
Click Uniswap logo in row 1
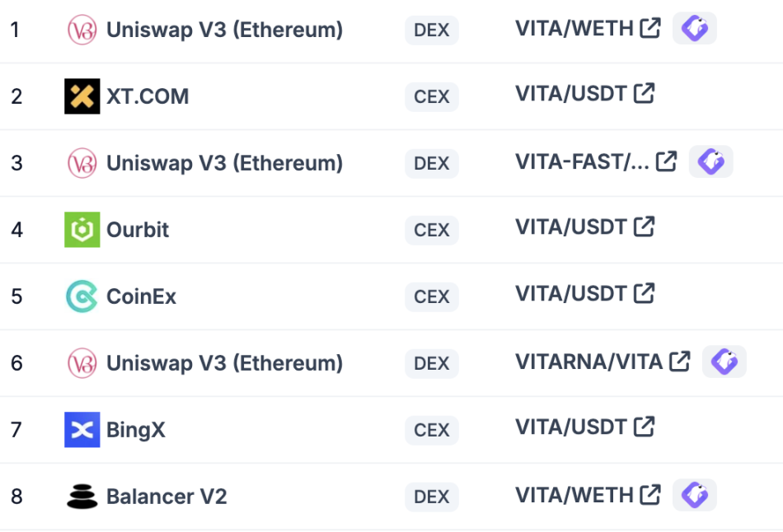coord(82,30)
